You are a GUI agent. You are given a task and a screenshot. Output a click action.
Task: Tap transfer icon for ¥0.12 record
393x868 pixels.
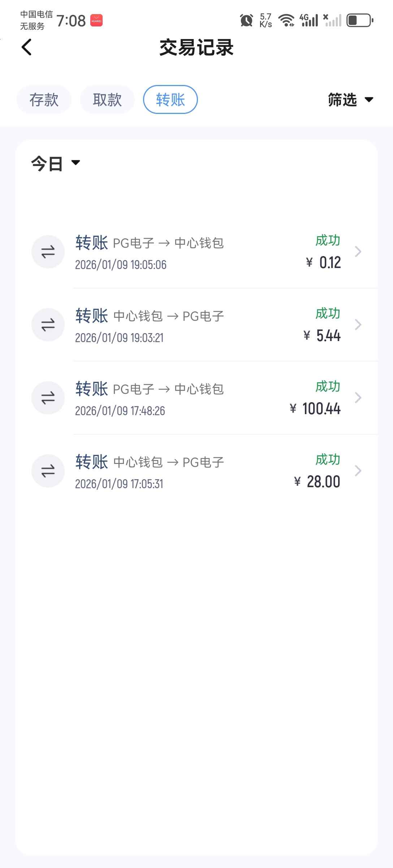pos(48,252)
